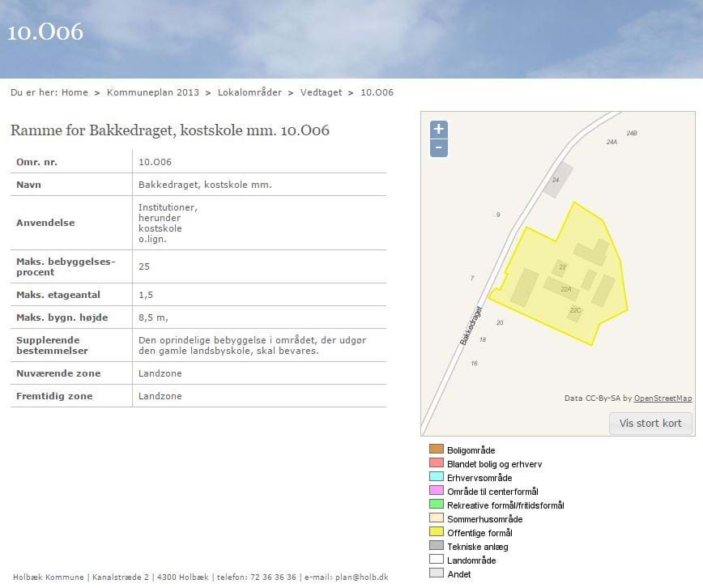Click the cyan Erhvervsområde legend swatch

pyautogui.click(x=436, y=477)
